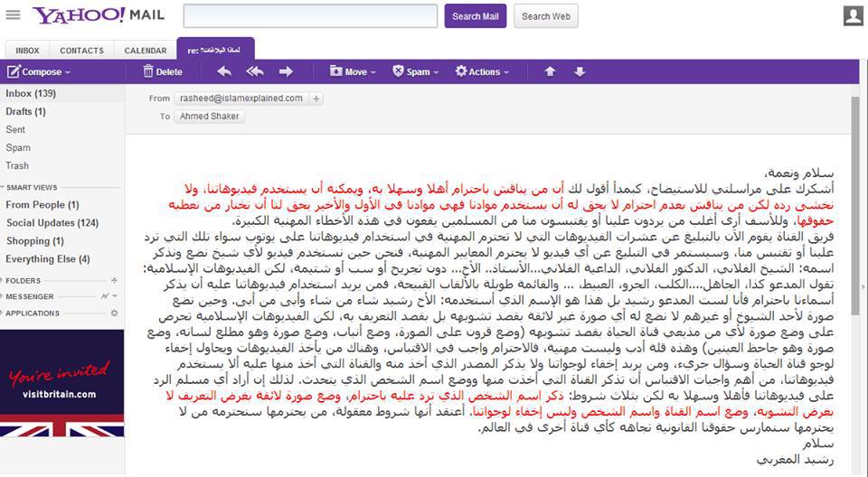This screenshot has height=477, width=868.
Task: Click Messenger status icon
Action: point(105,296)
